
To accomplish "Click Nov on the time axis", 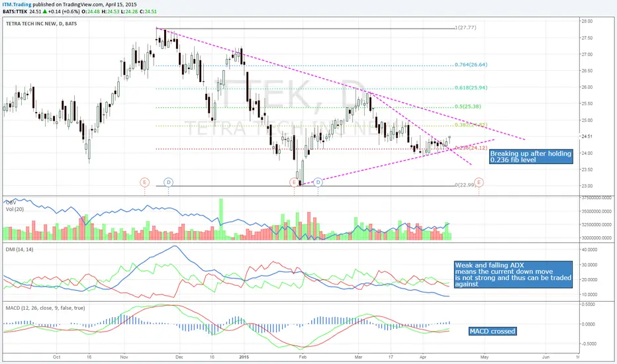I will (124, 357).
